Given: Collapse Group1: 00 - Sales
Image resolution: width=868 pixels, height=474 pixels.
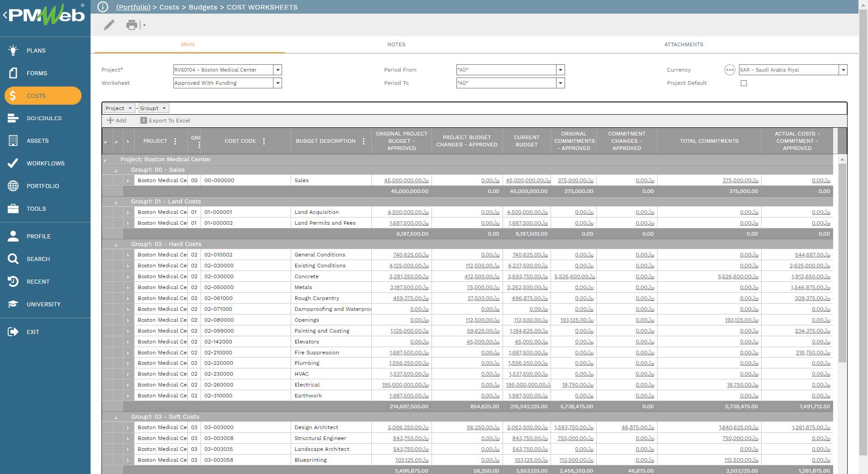Looking at the screenshot, I should [116, 170].
